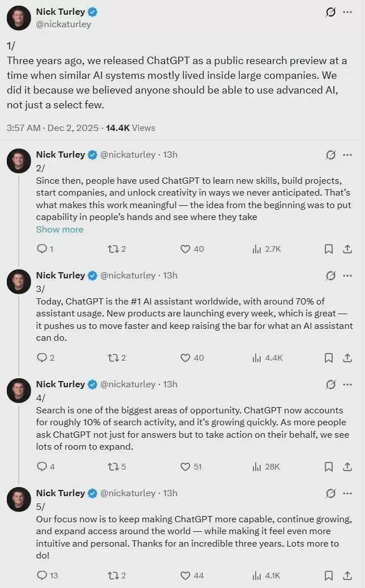365x588 pixels.
Task: Share the tweet starting with 5/
Action: pyautogui.click(x=347, y=576)
